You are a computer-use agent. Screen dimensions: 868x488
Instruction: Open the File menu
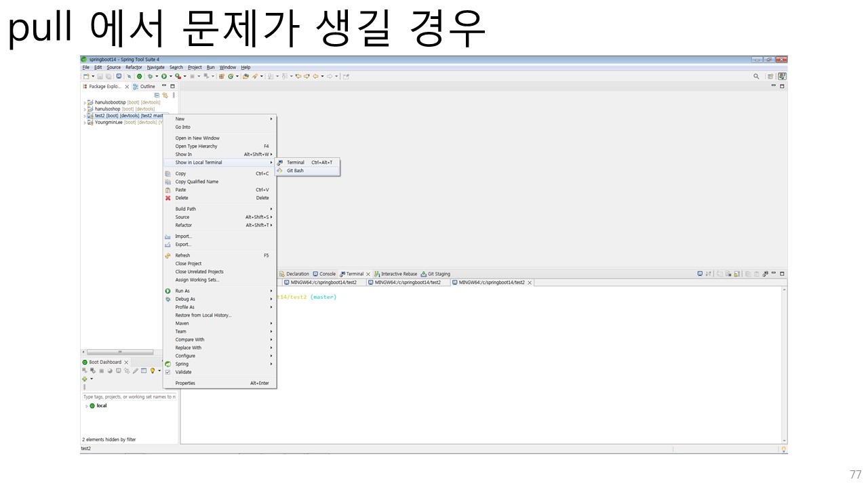86,67
